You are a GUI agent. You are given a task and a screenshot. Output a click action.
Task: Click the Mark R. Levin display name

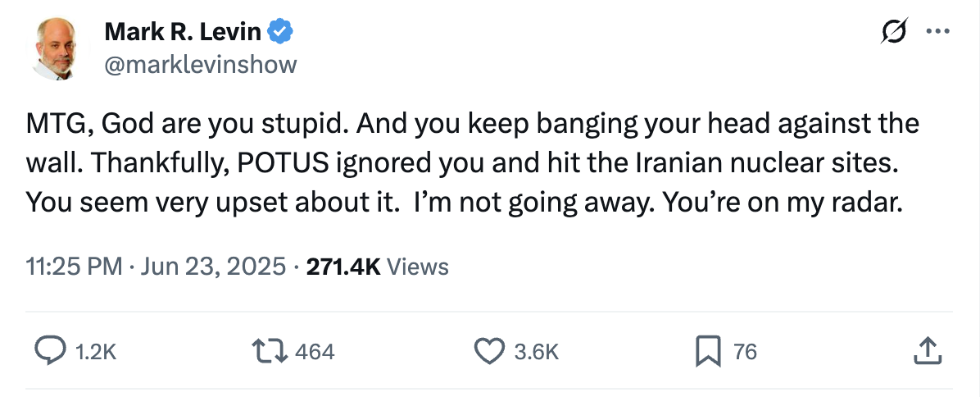183,33
